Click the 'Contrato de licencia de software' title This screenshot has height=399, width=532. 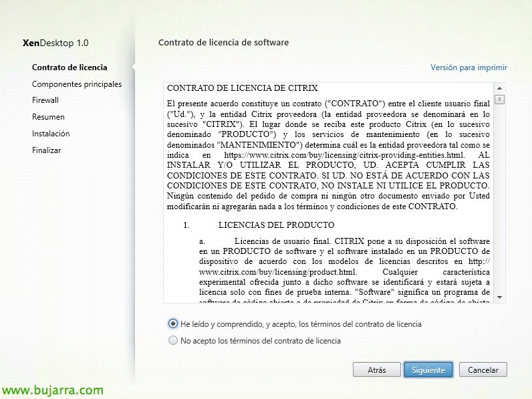[x=224, y=42]
